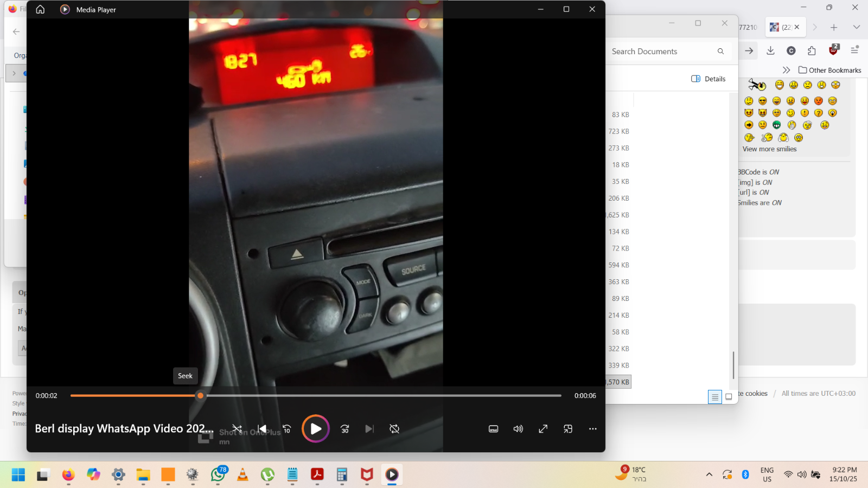This screenshot has height=488, width=868.
Task: Toggle the Details pane in File Explorer
Action: tap(709, 79)
